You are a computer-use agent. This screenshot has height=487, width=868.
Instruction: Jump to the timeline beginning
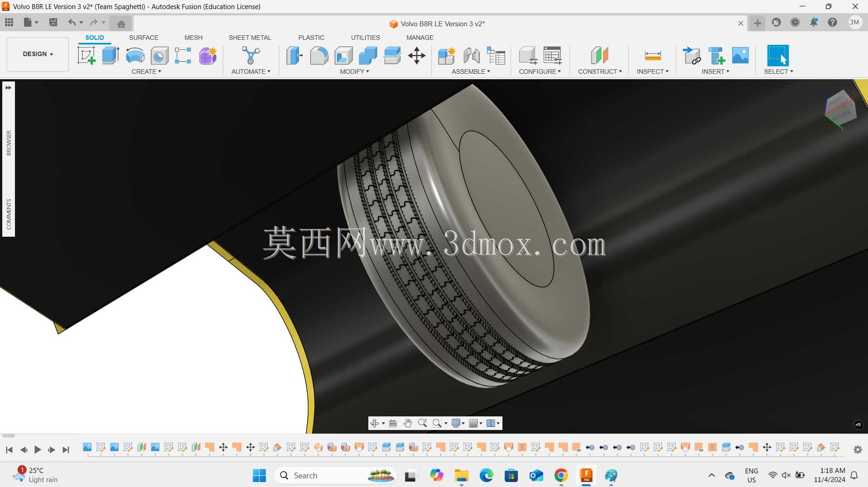pos(9,449)
